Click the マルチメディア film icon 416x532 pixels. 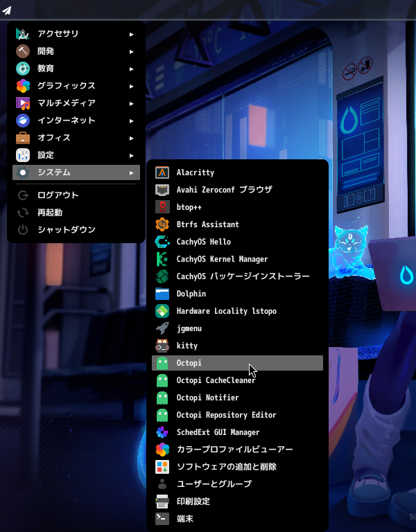23,103
